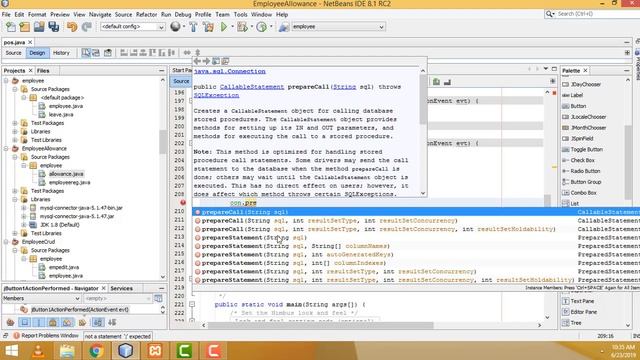Open the Tools menu

[x=240, y=14]
